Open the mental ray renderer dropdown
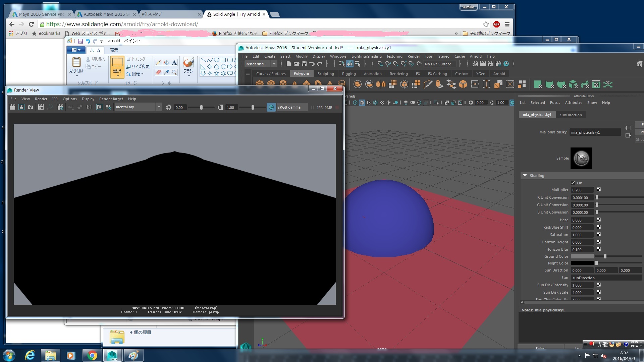The height and width of the screenshot is (362, 644). click(x=138, y=107)
